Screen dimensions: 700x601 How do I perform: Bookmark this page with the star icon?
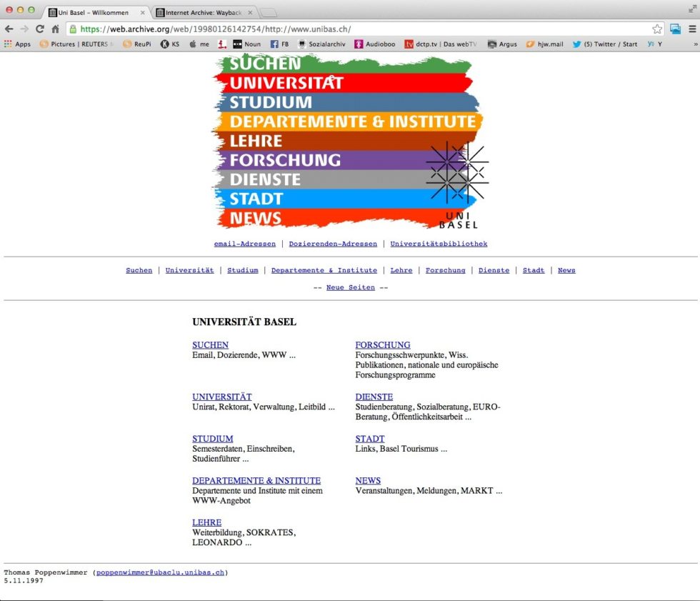657,29
